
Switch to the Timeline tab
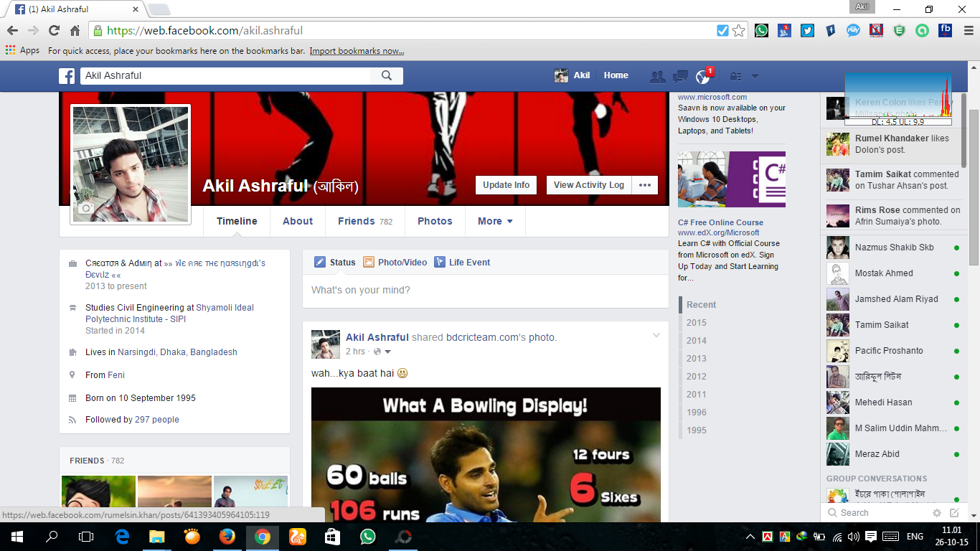pyautogui.click(x=237, y=221)
